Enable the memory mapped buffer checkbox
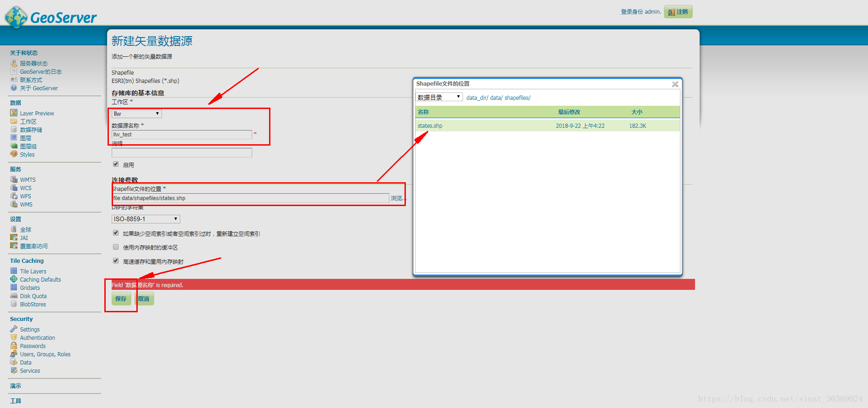Viewport: 868px width, 408px height. 116,247
